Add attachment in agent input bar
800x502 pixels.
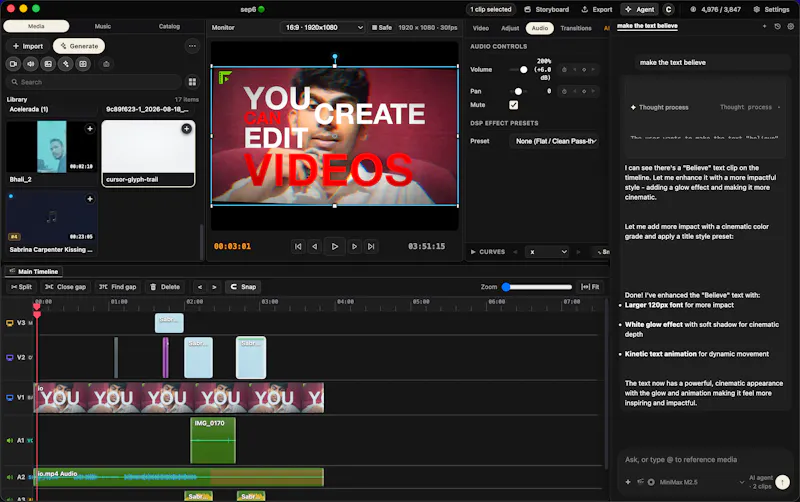click(628, 482)
